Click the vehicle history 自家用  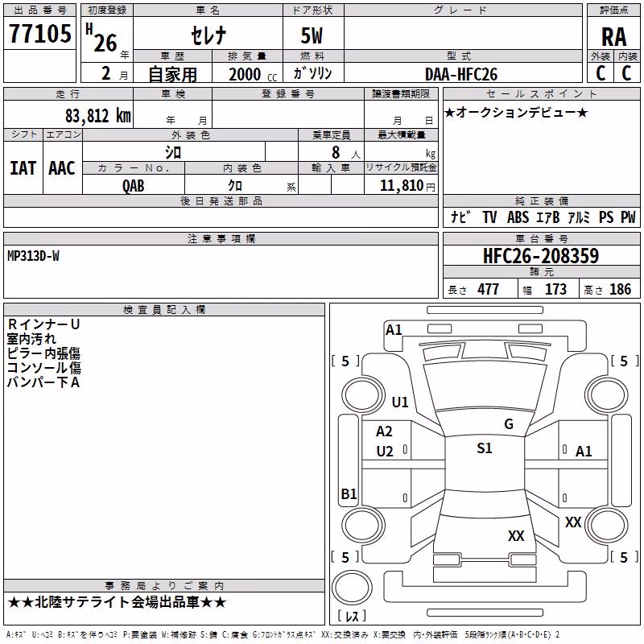pos(172,74)
